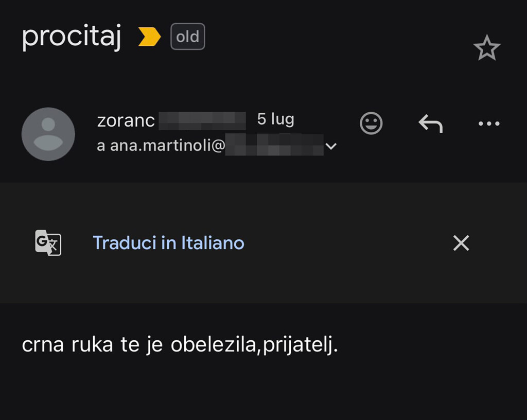Translate message via Traduci in Italiano
Image resolution: width=527 pixels, height=420 pixels.
coord(168,242)
